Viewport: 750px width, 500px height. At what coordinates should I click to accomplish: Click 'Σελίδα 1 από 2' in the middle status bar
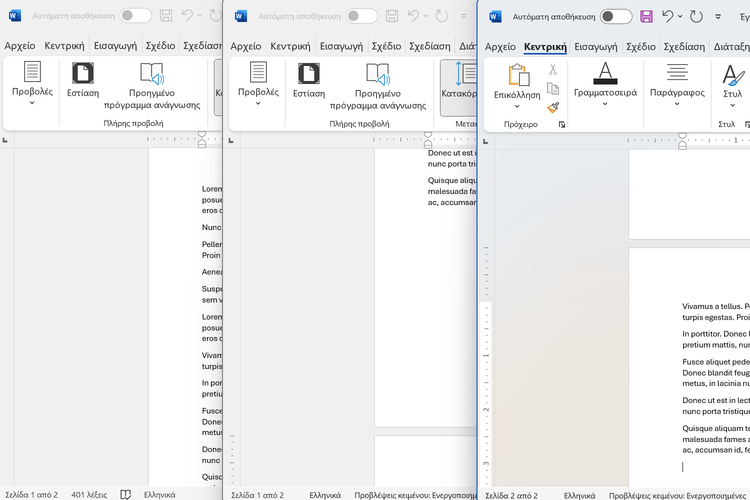257,495
